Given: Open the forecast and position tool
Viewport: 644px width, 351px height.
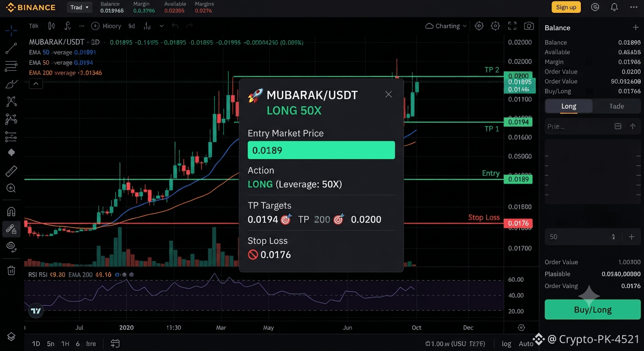Looking at the screenshot, I should (11, 136).
